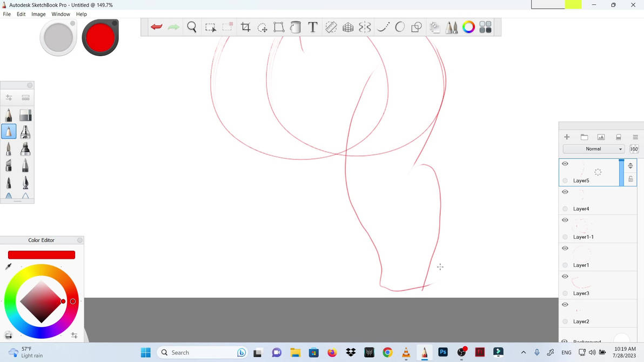Open the Brush Library icon
The width and height of the screenshot is (644, 362).
pyautogui.click(x=25, y=97)
